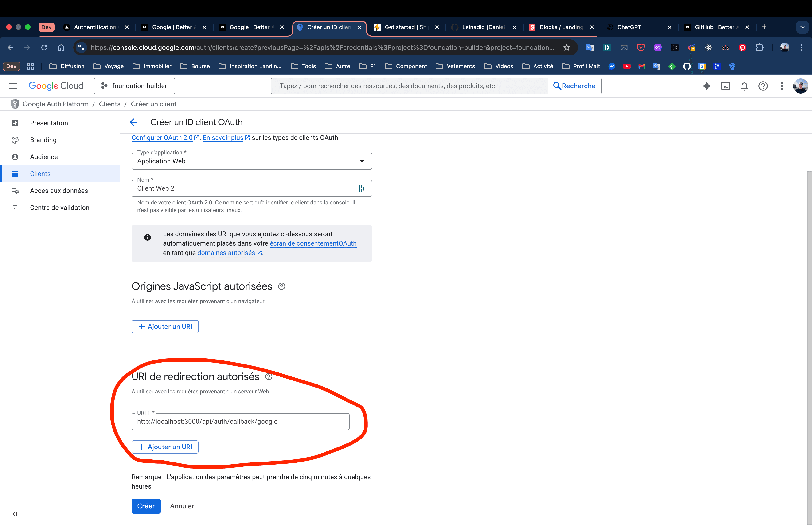Click back arrow beside Créer un ID client OAuth

[134, 122]
